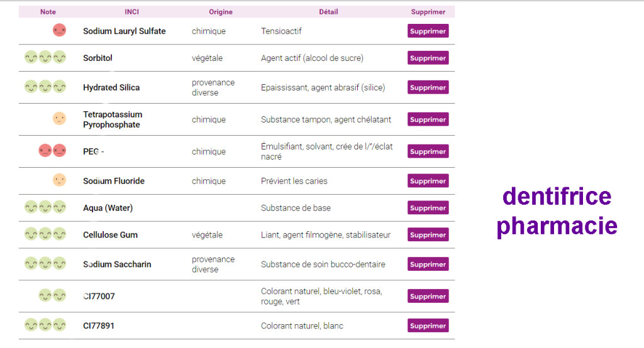Viewport: 644px width, 348px height.
Task: Click the Origine column header
Action: pyautogui.click(x=221, y=12)
